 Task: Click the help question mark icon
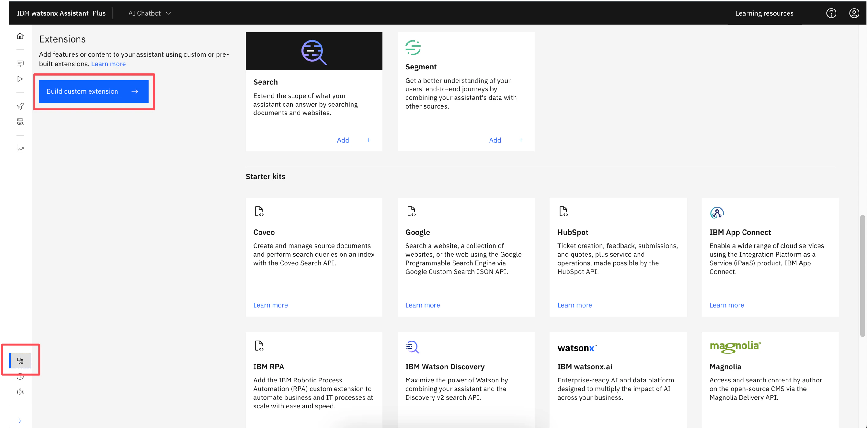tap(831, 13)
